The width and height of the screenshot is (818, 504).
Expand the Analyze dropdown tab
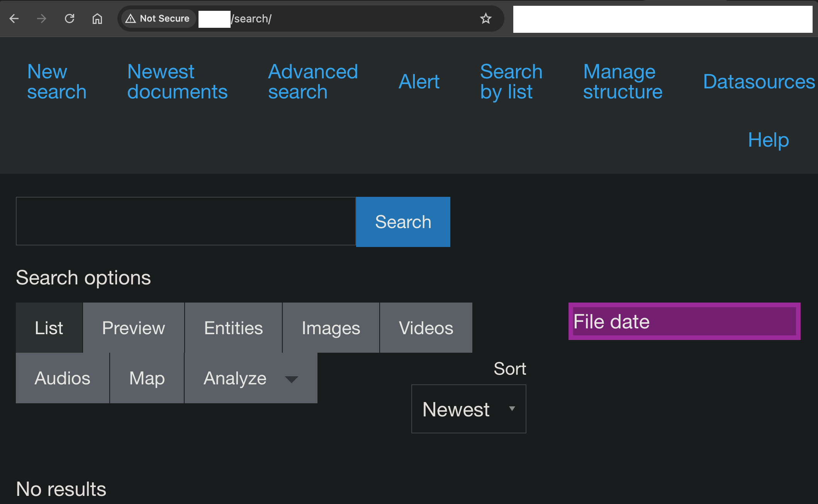251,378
